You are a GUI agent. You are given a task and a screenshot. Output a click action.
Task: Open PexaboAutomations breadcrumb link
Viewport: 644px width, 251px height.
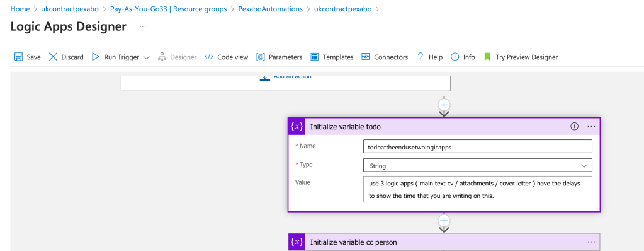click(x=270, y=9)
